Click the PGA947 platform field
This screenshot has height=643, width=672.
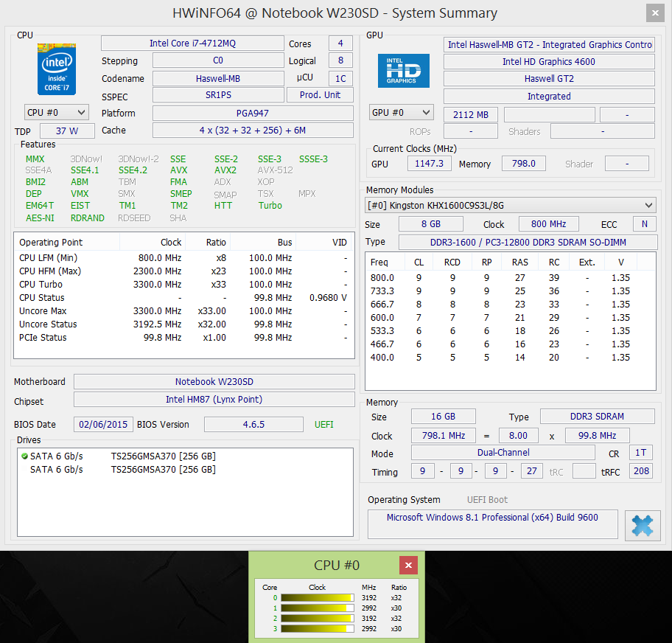[x=253, y=114]
